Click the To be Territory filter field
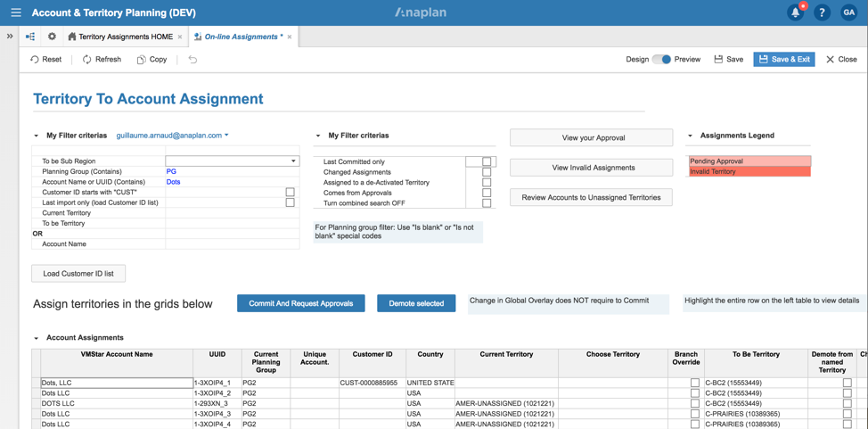The width and height of the screenshot is (868, 429). (x=233, y=223)
